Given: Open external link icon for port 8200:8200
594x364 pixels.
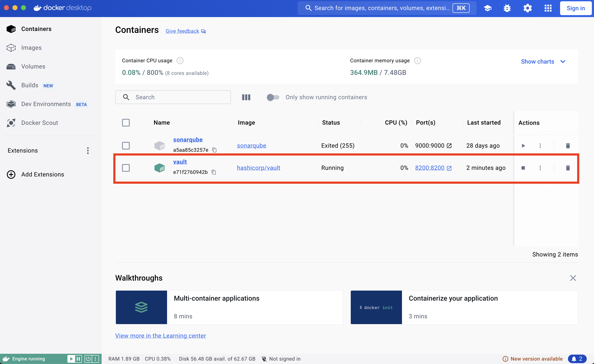Looking at the screenshot, I should 449,168.
